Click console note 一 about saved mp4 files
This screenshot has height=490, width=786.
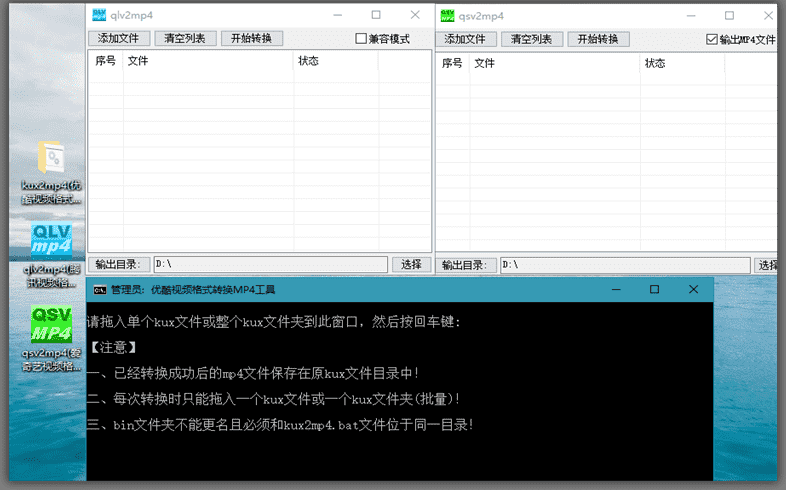(253, 373)
